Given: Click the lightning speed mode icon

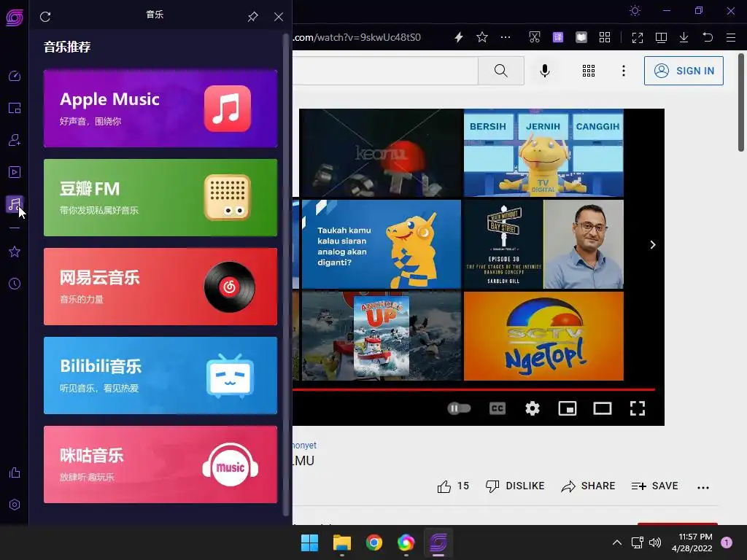Looking at the screenshot, I should (459, 37).
